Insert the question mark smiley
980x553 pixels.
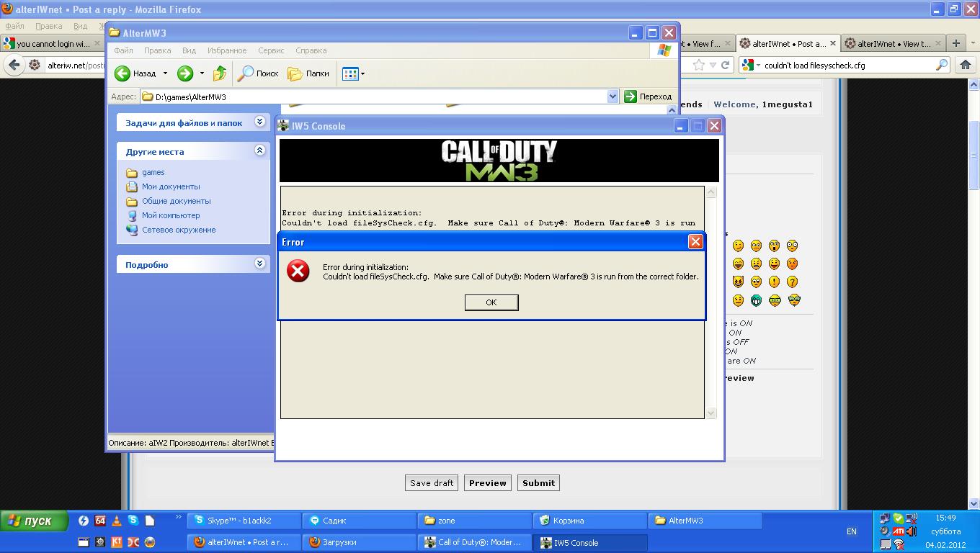tap(792, 282)
